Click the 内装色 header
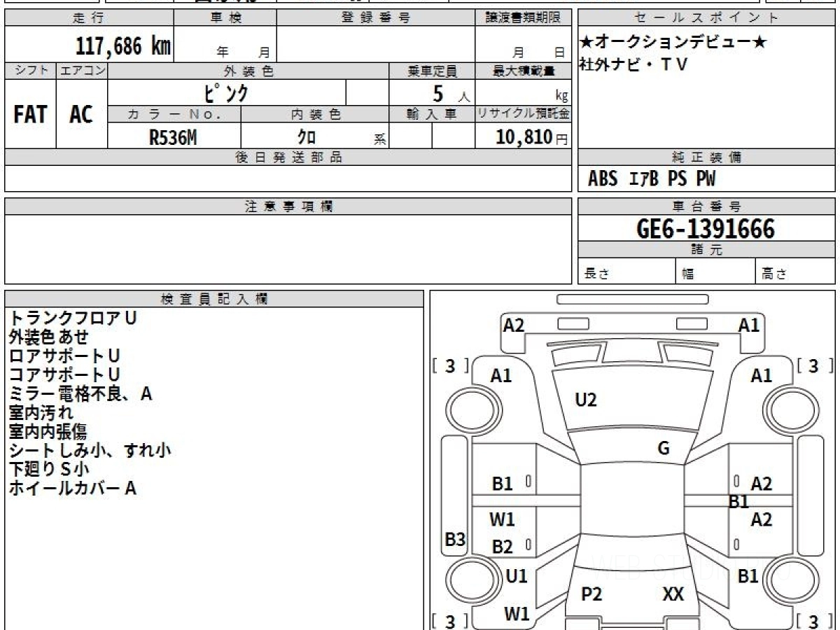Viewport: 840px width, 630px height. click(x=315, y=114)
